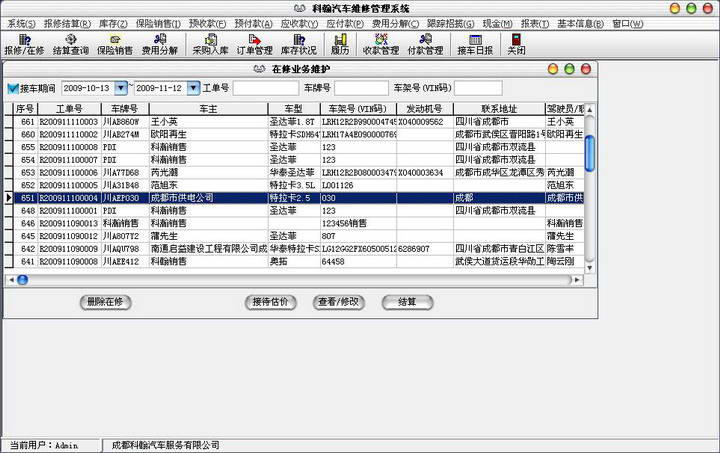The image size is (720, 453).
Task: Select the row for 川AQU798
Action: click(x=126, y=249)
